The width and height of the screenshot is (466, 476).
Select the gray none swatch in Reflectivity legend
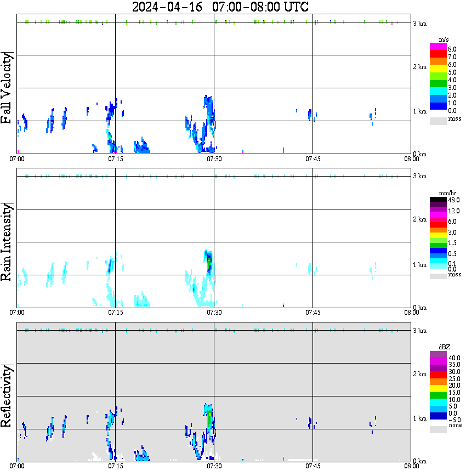tap(438, 429)
